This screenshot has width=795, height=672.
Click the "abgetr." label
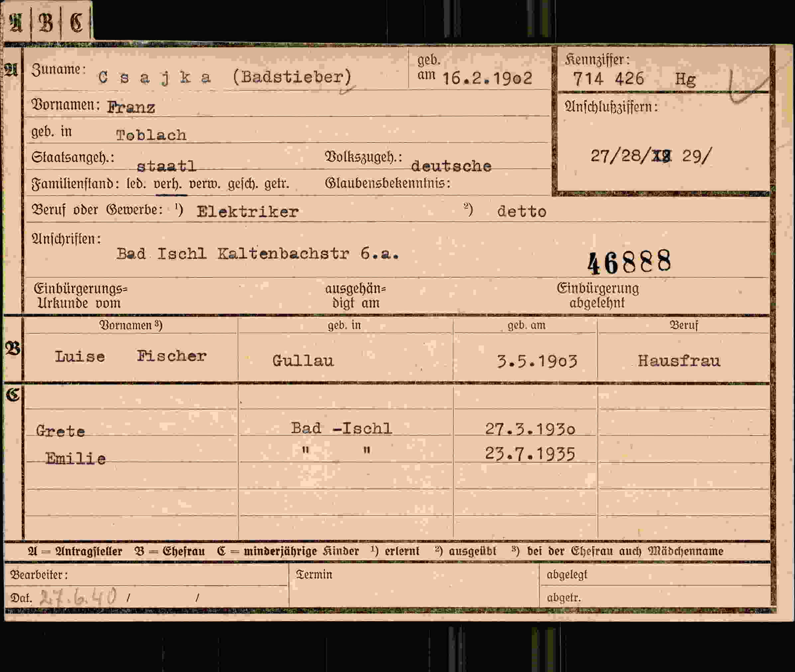(564, 597)
